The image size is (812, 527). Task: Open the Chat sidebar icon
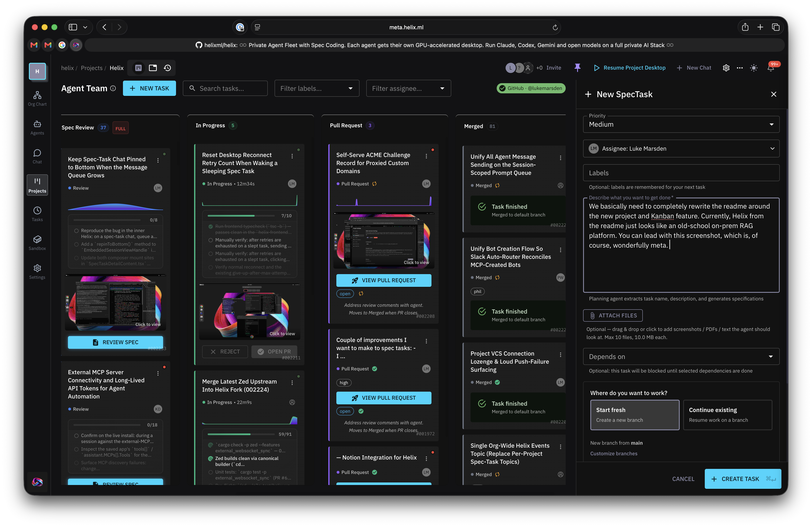(x=37, y=156)
